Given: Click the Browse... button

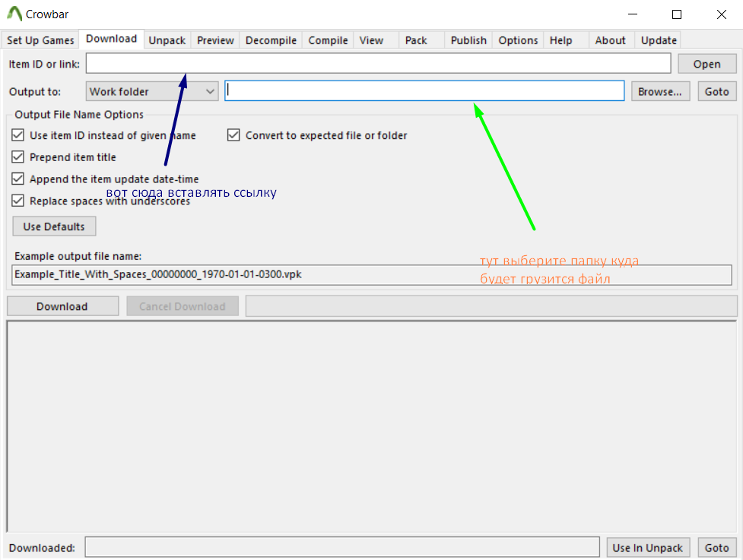Looking at the screenshot, I should (x=660, y=91).
